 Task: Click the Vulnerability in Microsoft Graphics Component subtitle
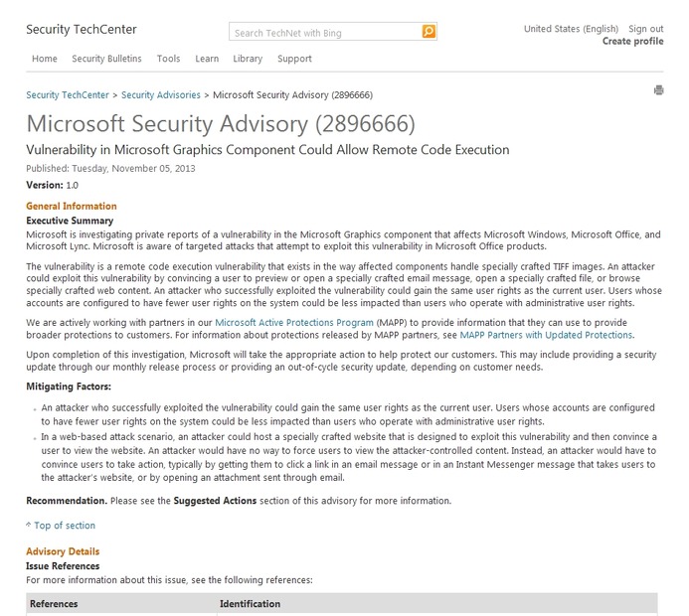(x=267, y=150)
